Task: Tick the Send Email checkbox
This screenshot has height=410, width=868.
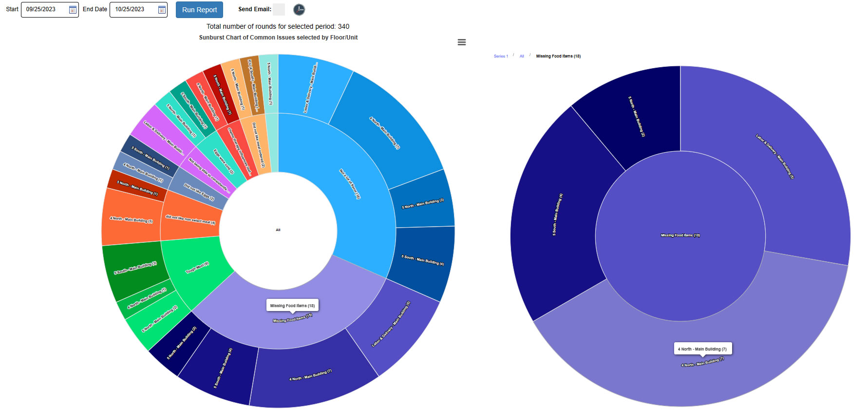Action: click(279, 10)
